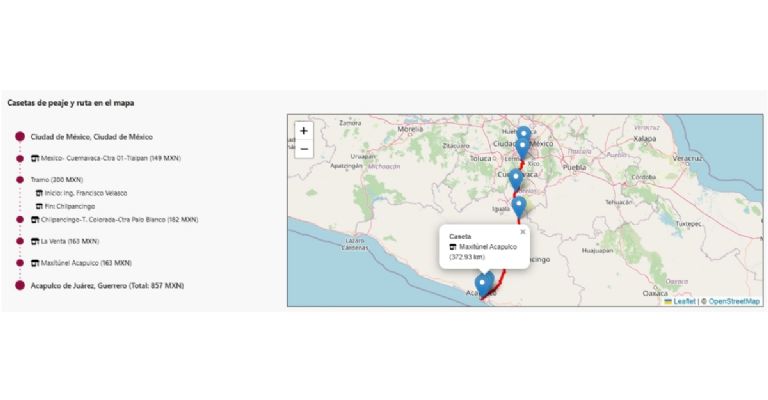This screenshot has height=400, width=768.
Task: Click the Ciudad de México origin entry
Action: [x=91, y=136]
